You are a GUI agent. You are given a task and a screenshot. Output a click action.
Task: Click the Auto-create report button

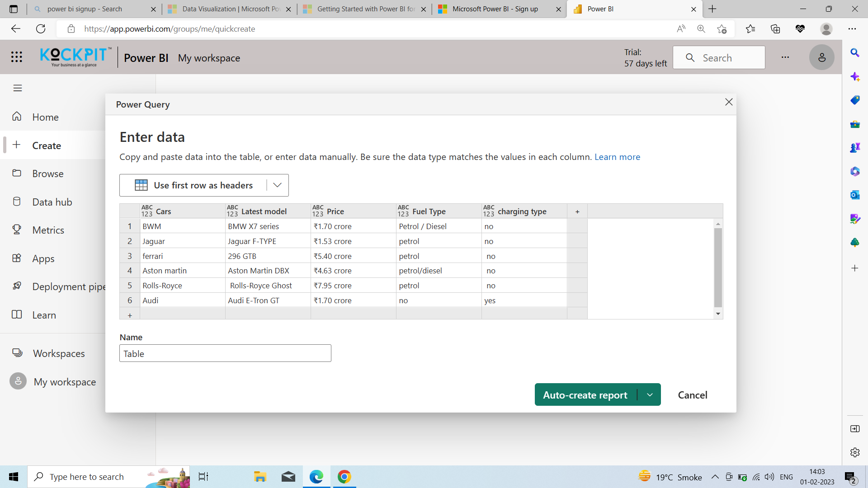tap(585, 395)
